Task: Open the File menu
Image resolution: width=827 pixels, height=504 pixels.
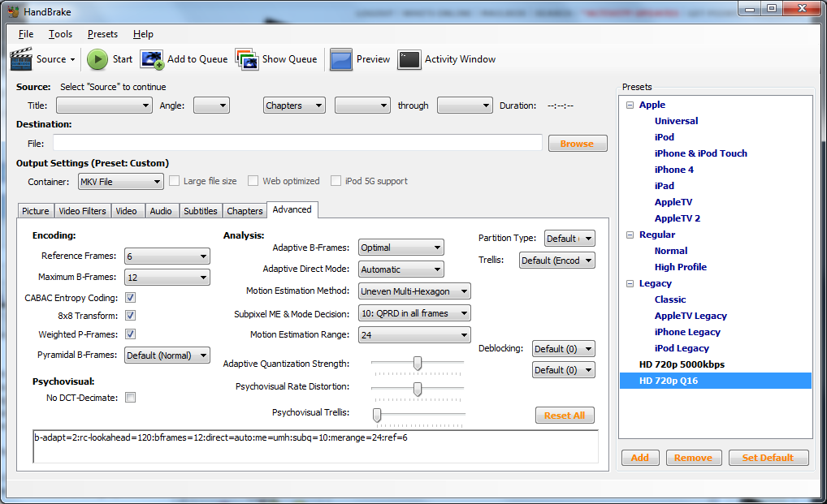Action: click(26, 34)
